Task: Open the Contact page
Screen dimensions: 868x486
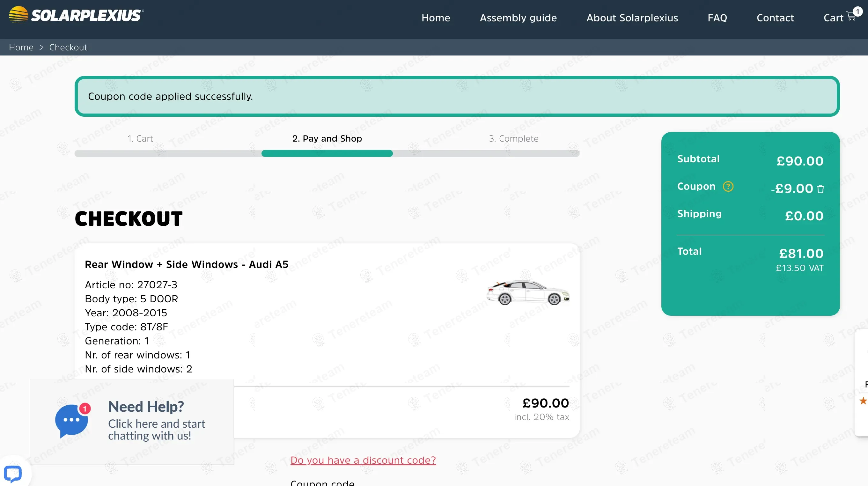Action: coord(775,18)
